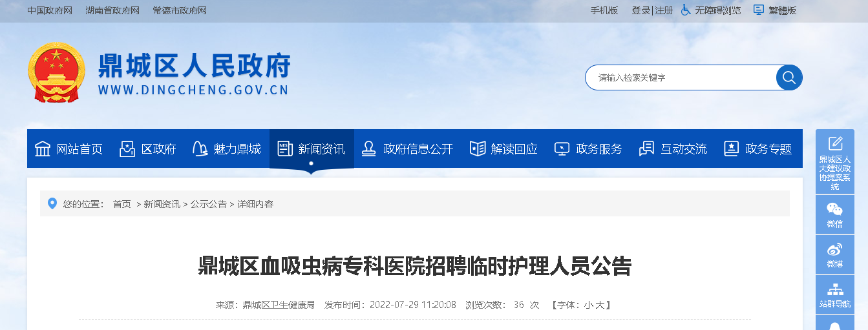868x330 pixels.
Task: Go to 政务服务 menu
Action: point(588,149)
